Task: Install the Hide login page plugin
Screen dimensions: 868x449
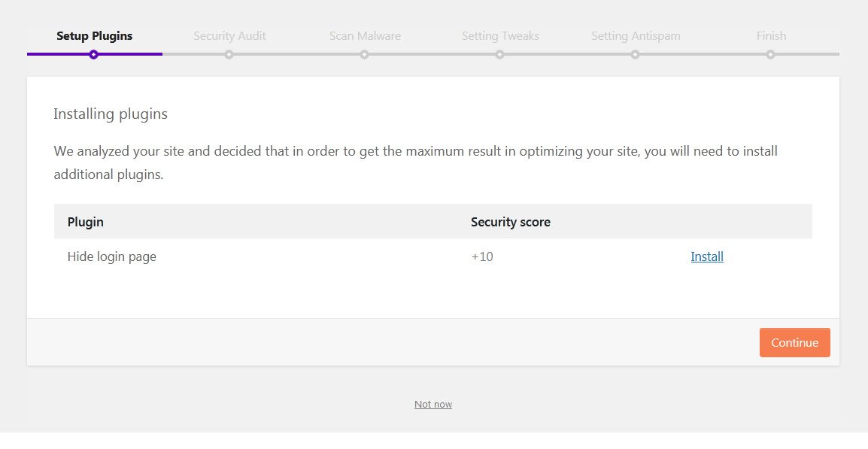Action: [x=707, y=256]
